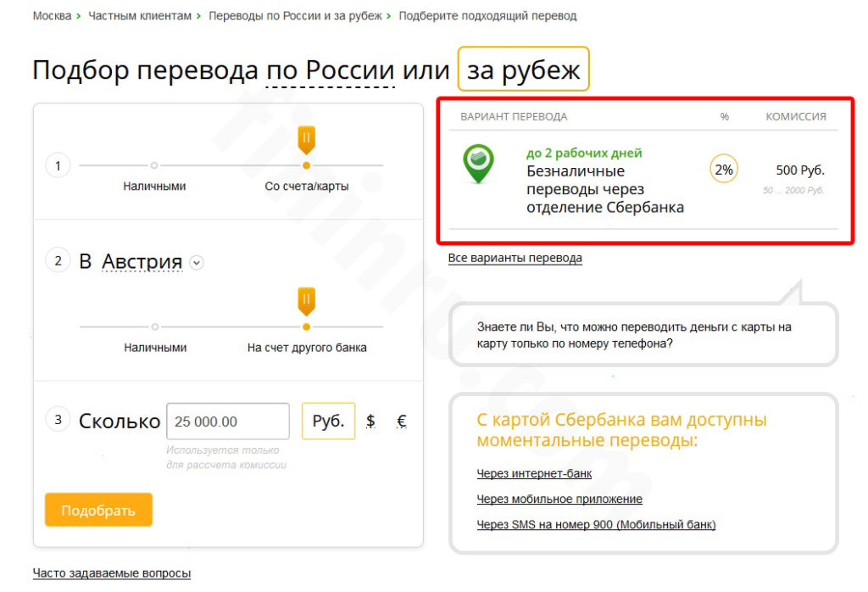
Task: Click Безналичные переводы через отделение Сбербанка option
Action: 605,189
